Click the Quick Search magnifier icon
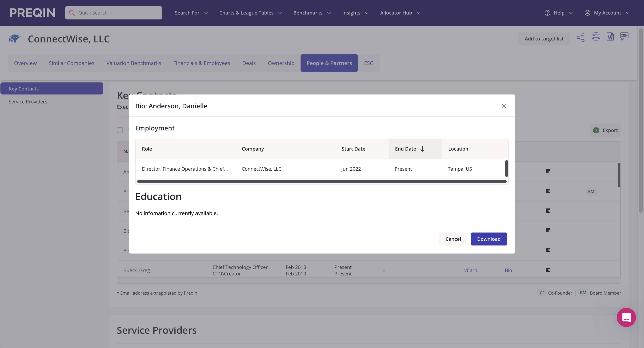This screenshot has width=644, height=348. tap(72, 13)
